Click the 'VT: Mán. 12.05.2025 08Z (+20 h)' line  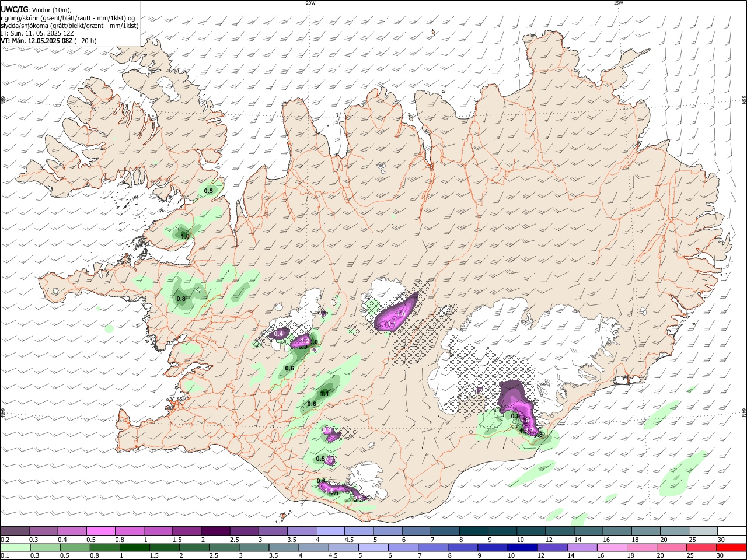pos(49,41)
